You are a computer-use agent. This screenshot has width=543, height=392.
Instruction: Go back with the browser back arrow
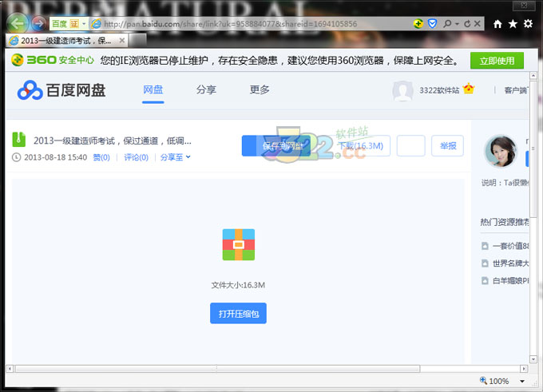click(x=18, y=23)
